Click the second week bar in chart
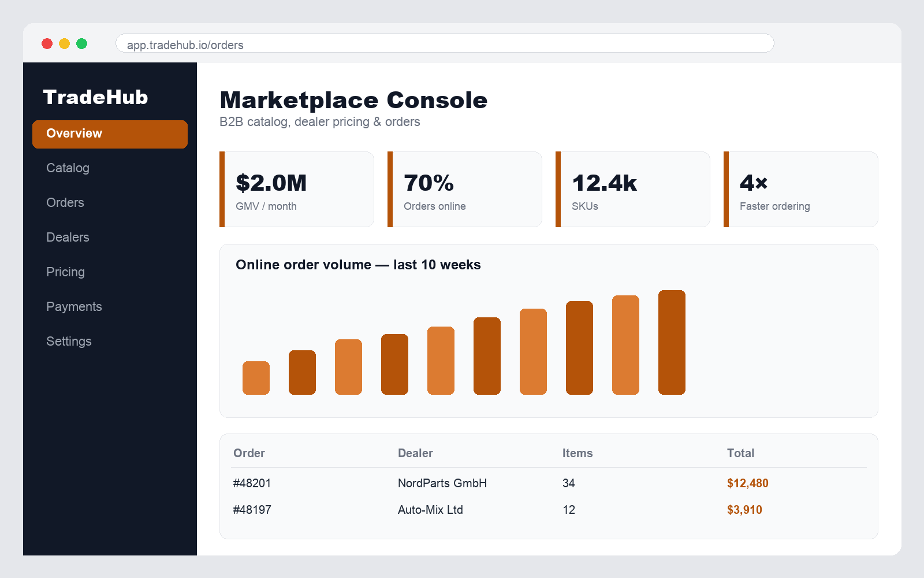This screenshot has height=578, width=924. coord(303,373)
